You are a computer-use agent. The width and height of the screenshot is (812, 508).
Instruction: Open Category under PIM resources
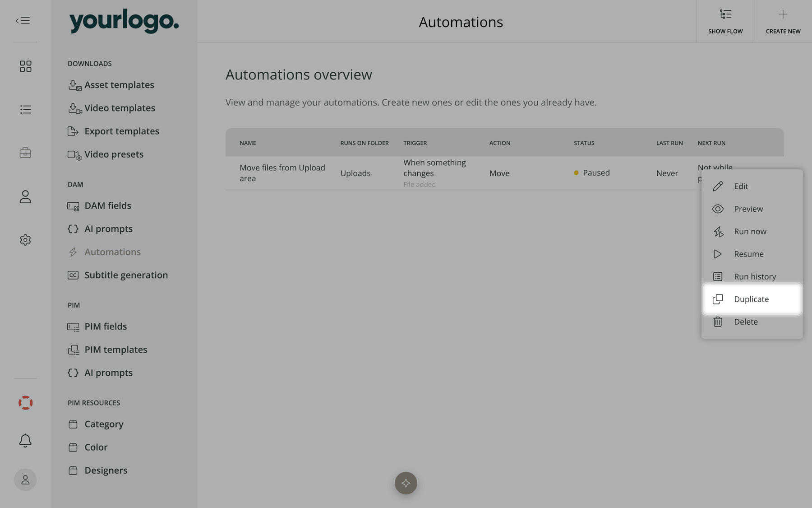96,424
